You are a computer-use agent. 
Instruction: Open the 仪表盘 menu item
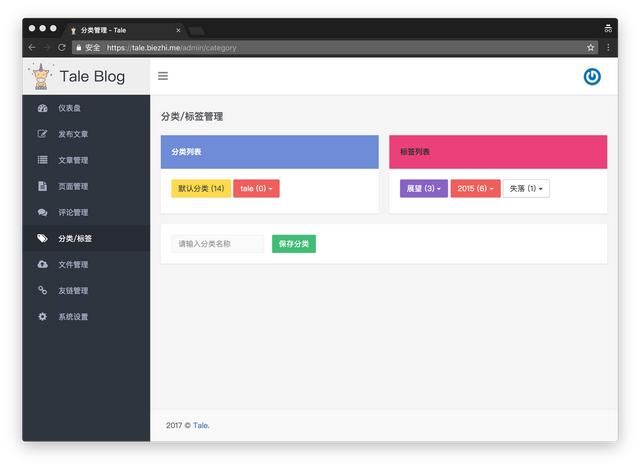(x=86, y=108)
